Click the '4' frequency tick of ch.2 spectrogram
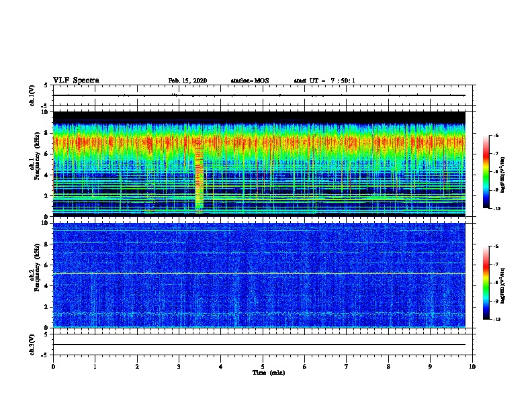This screenshot has width=532, height=411. 46,286
